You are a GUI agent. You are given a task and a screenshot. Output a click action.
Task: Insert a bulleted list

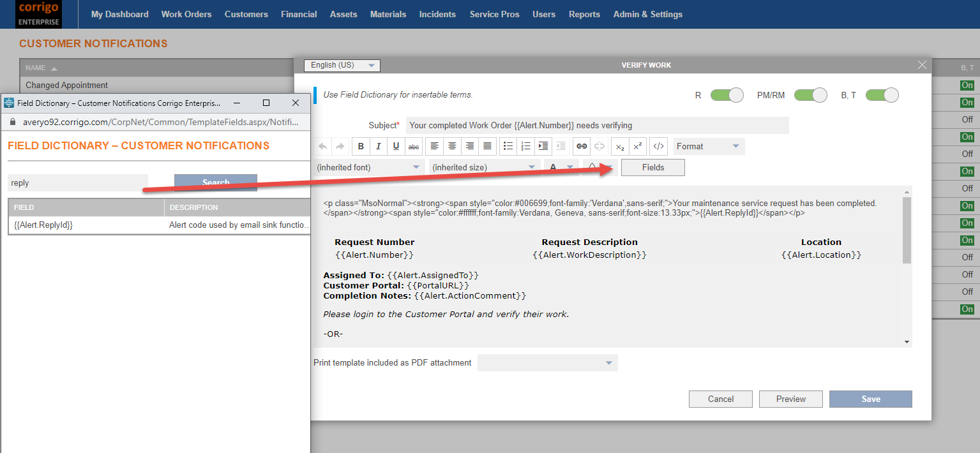[508, 146]
